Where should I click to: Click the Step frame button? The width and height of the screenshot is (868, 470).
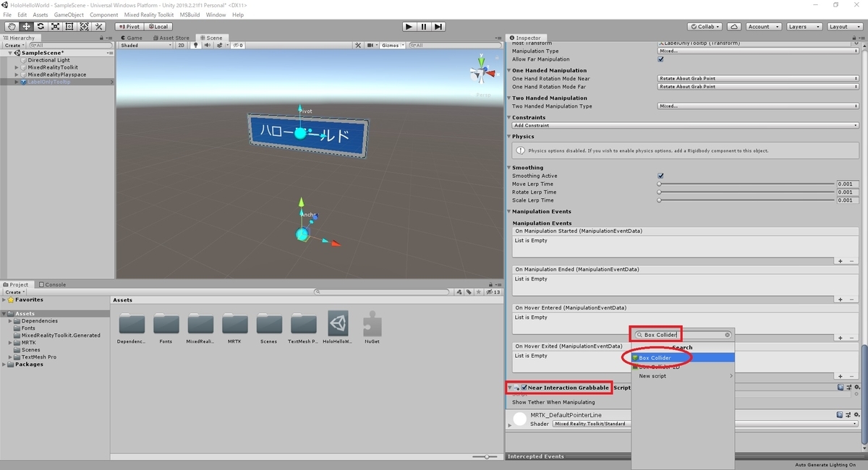click(438, 27)
